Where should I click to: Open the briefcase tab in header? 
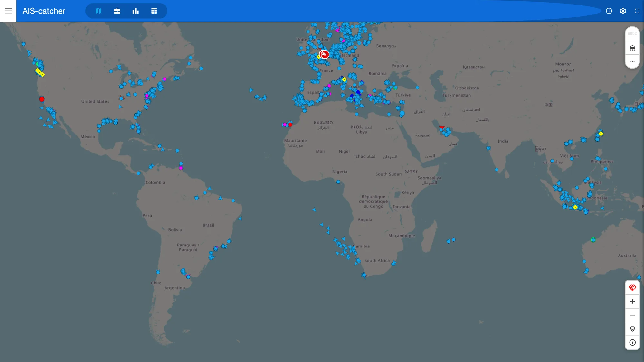point(117,11)
